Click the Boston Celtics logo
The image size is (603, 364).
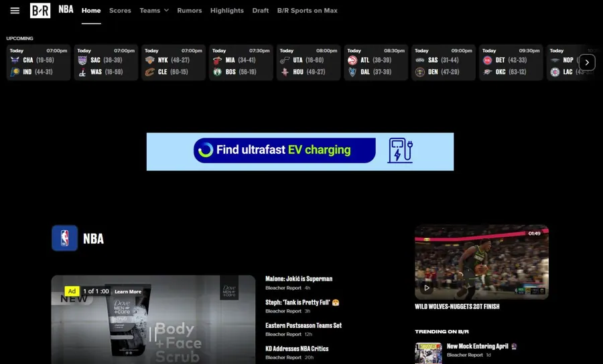(x=217, y=72)
